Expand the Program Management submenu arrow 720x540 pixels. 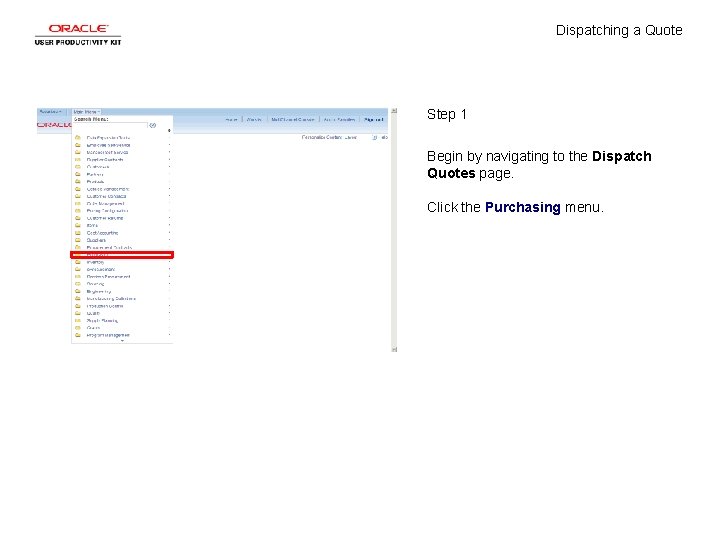click(x=169, y=335)
